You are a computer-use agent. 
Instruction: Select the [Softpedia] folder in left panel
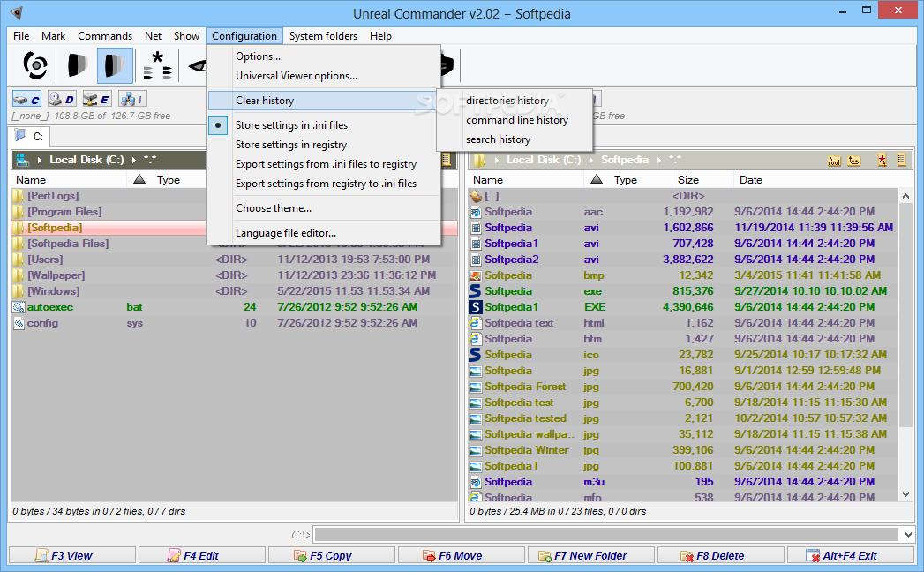pos(234,228)
